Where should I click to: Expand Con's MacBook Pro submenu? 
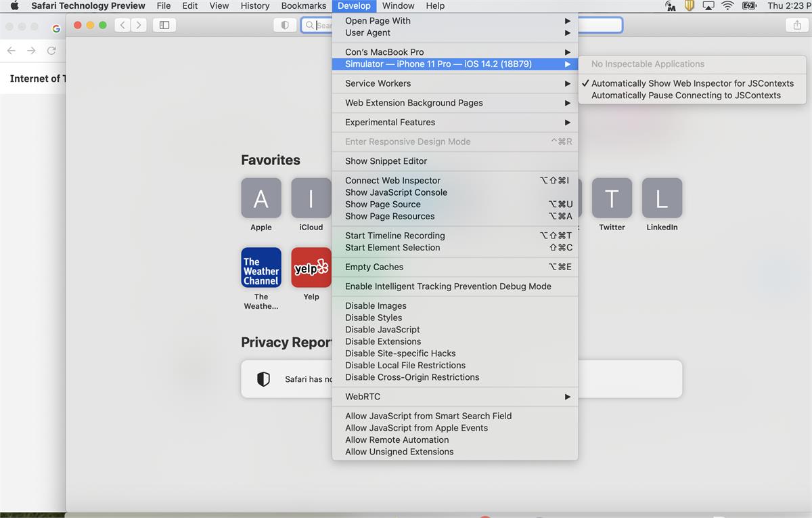tap(455, 52)
